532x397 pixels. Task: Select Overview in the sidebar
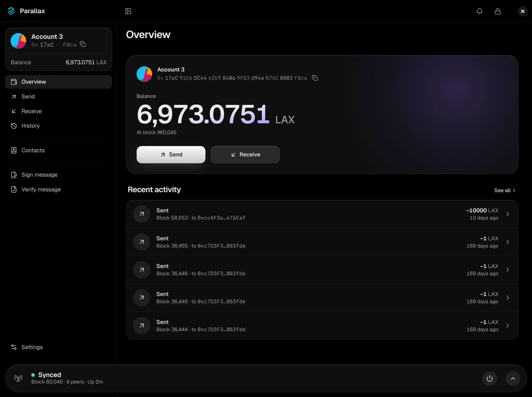(x=58, y=82)
